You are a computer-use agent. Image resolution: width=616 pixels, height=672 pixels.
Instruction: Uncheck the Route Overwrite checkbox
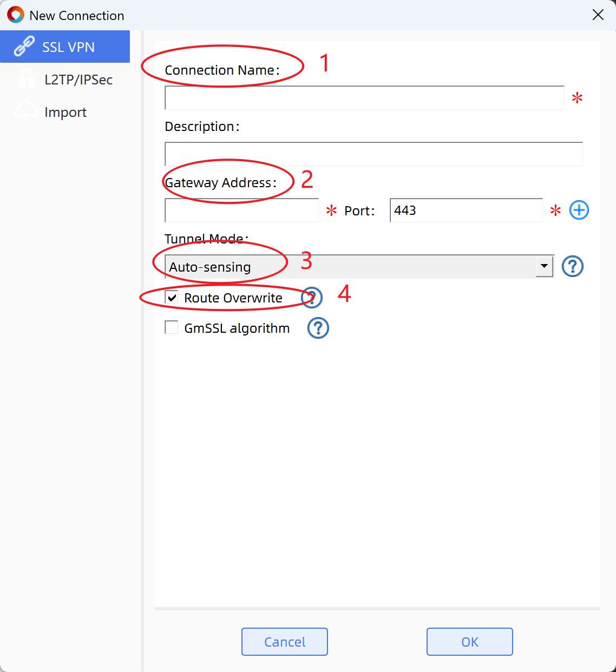(172, 297)
